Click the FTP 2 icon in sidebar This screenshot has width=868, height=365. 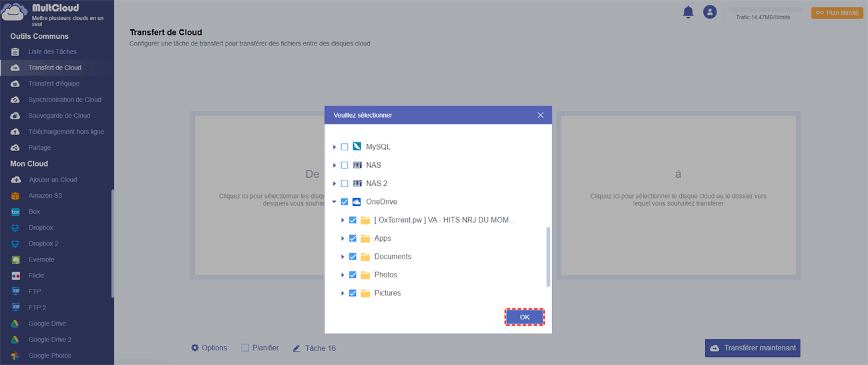(x=15, y=308)
